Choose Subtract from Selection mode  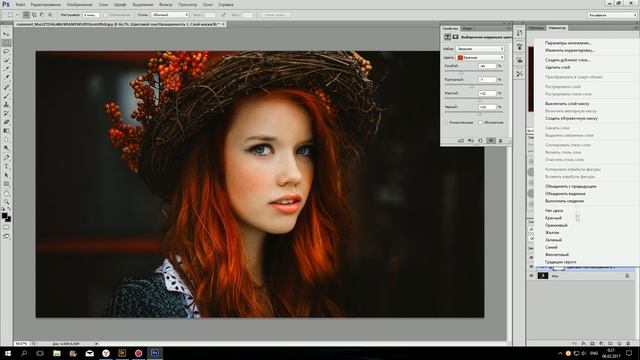(x=42, y=15)
